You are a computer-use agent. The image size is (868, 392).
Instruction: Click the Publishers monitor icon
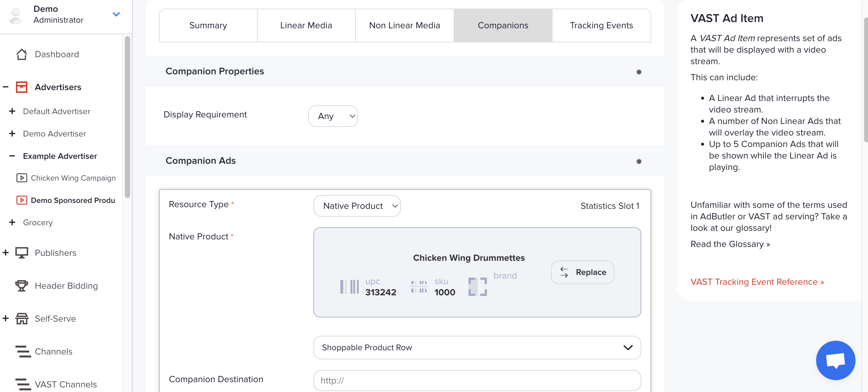(x=22, y=253)
